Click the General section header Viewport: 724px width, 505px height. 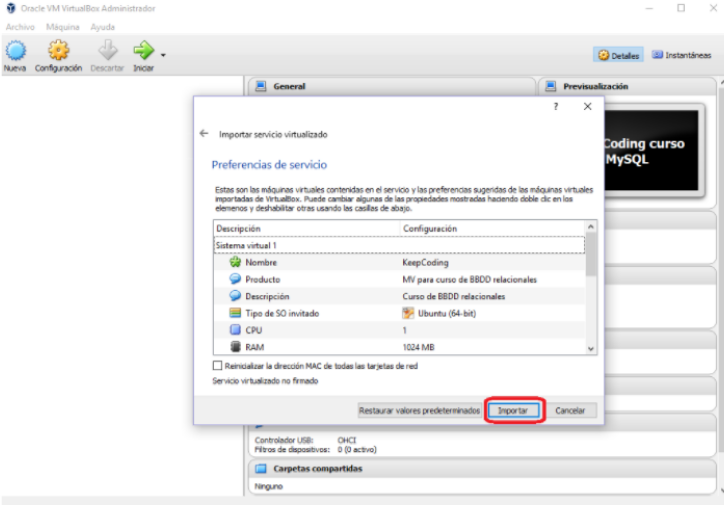(392, 86)
